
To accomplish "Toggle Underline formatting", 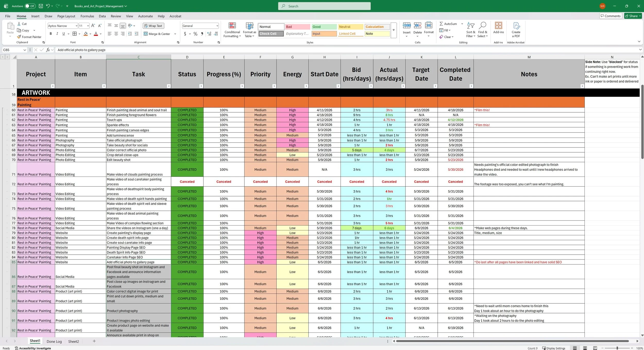I will 64,34.
